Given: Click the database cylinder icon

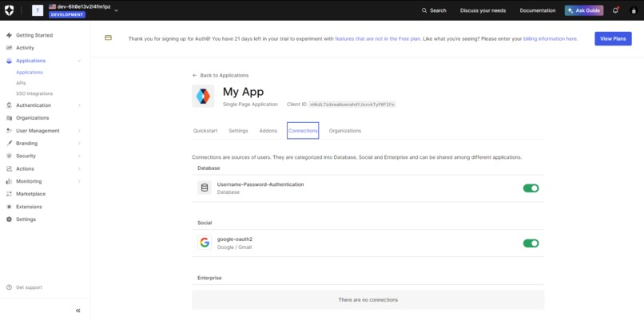Looking at the screenshot, I should click(205, 188).
